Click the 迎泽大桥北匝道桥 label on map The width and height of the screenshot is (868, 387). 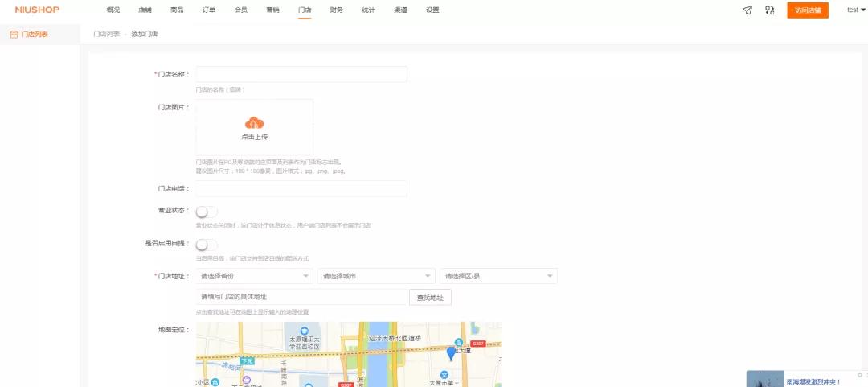click(x=395, y=338)
